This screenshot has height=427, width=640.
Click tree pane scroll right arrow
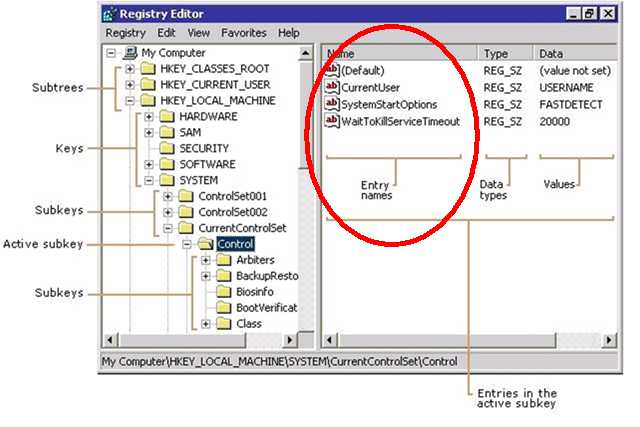tap(290, 340)
